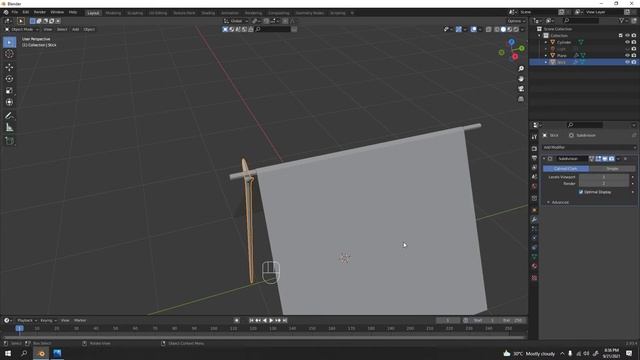The width and height of the screenshot is (640, 360).
Task: Click the Blender logo menu icon
Action: 6,13
